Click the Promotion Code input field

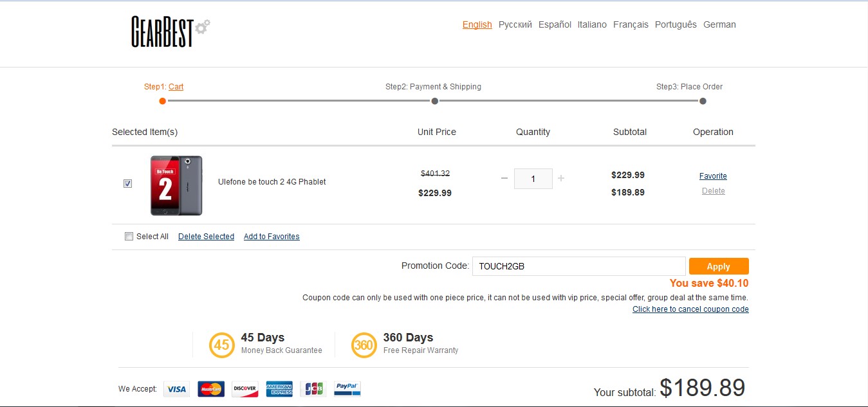click(578, 266)
